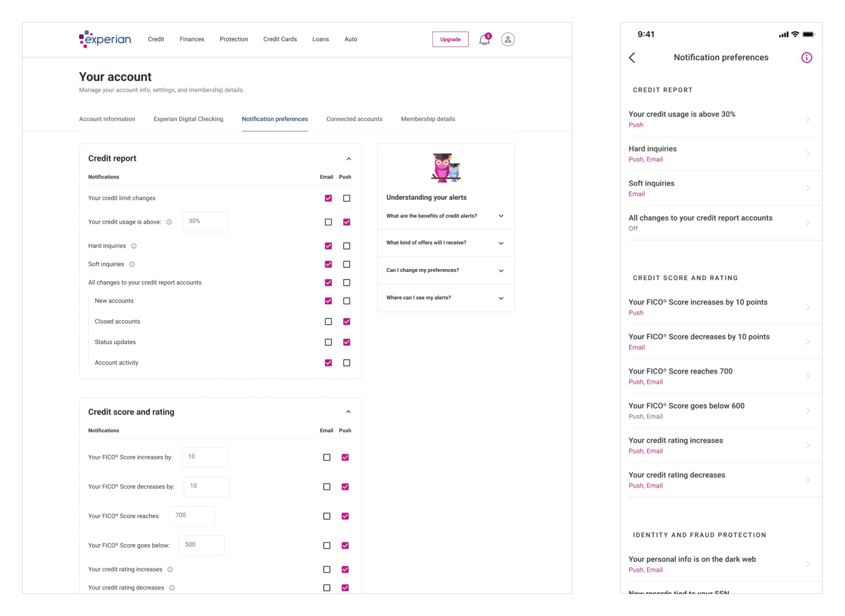Click the Upgrade button
The height and width of the screenshot is (616, 845).
(450, 39)
